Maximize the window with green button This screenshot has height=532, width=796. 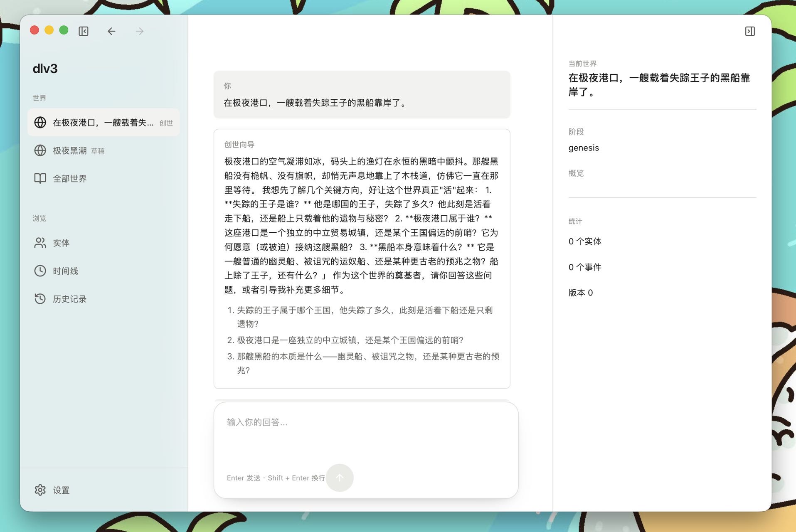pyautogui.click(x=64, y=30)
